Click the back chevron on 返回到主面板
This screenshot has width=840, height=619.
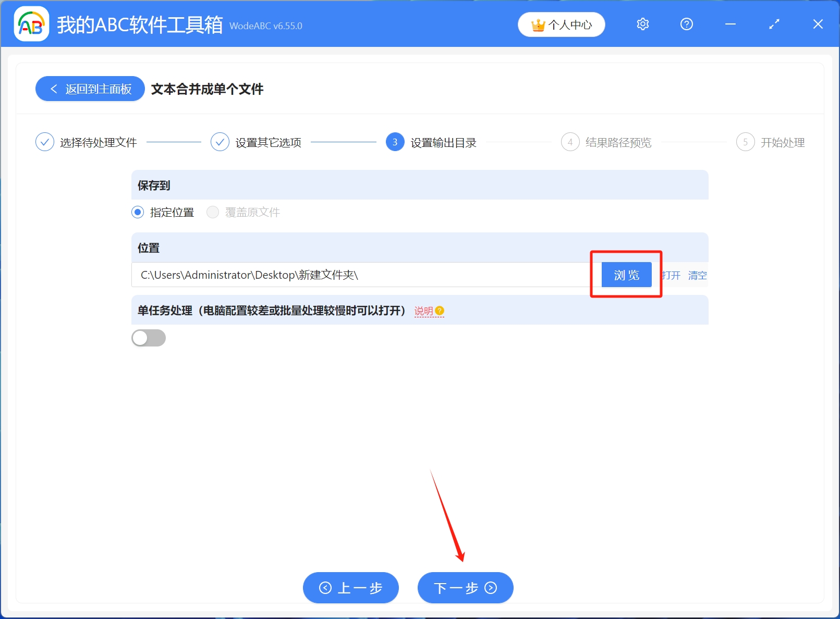pos(54,89)
